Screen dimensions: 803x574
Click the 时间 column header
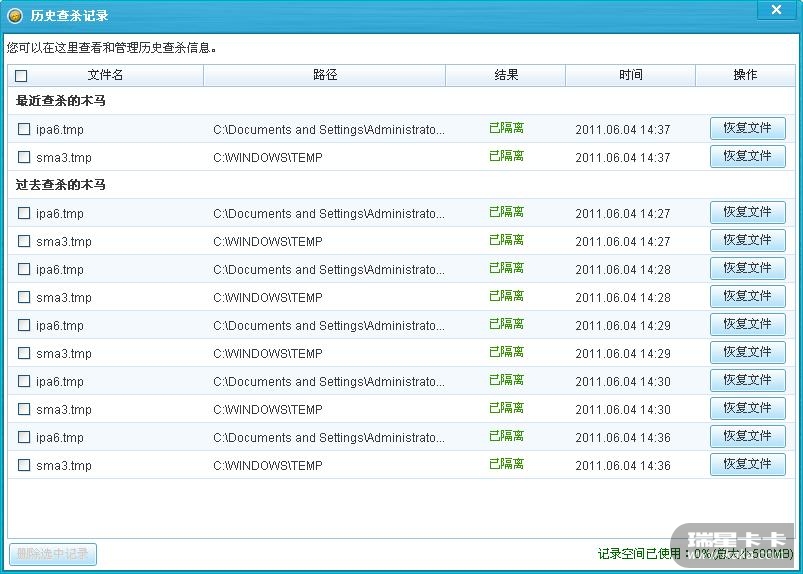pos(630,75)
